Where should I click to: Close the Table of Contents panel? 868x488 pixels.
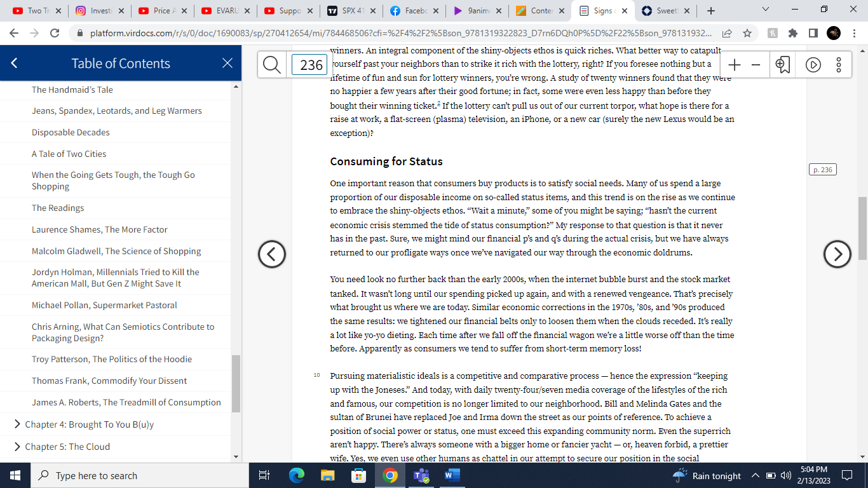point(227,63)
